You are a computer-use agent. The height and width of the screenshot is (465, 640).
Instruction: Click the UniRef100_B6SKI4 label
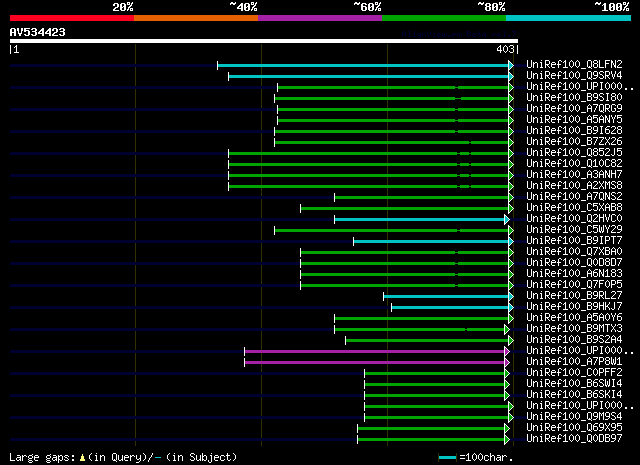[x=574, y=395]
